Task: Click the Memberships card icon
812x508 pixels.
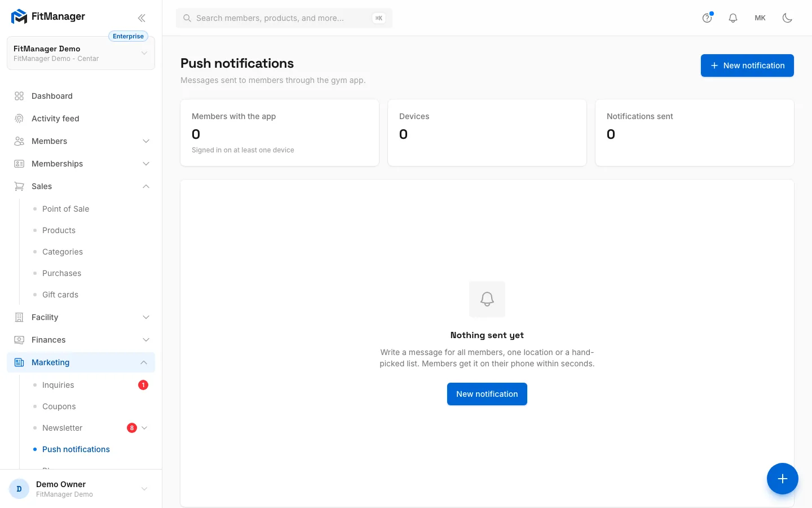Action: (19, 164)
